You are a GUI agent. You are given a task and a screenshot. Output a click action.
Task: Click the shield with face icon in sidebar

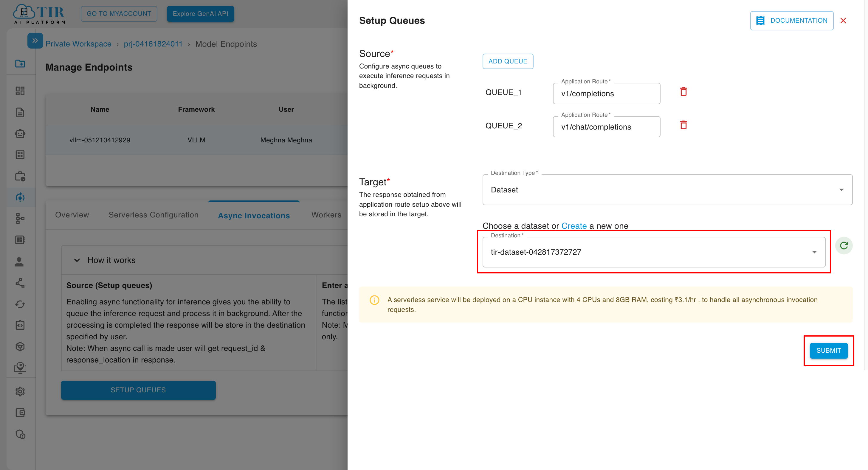(x=20, y=434)
